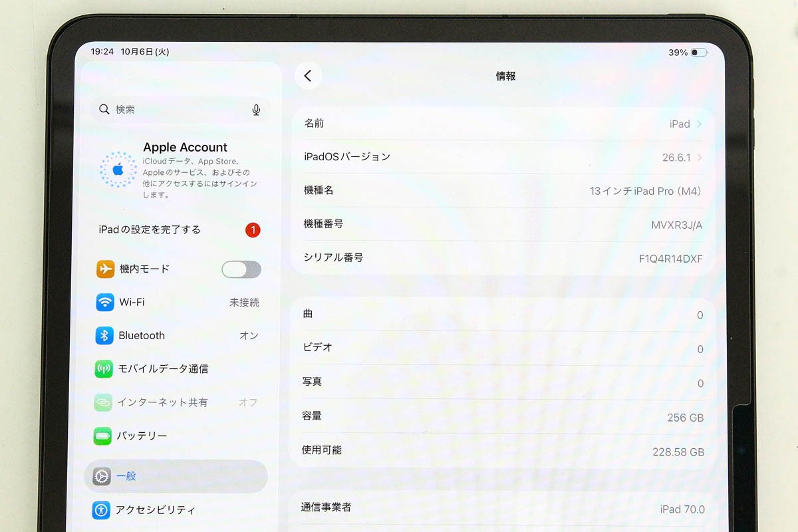Image resolution: width=798 pixels, height=532 pixels.
Task: Tap Apple Account sign-in title
Action: 185,148
